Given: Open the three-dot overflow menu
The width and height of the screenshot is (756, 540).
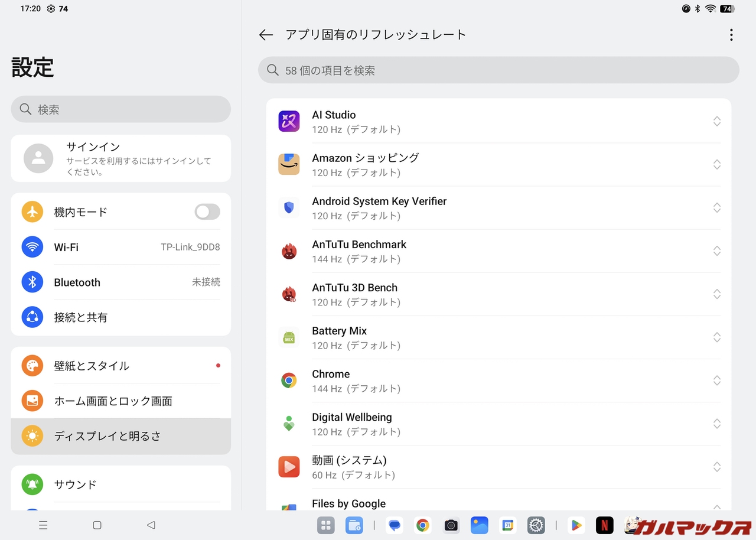Looking at the screenshot, I should pos(731,35).
